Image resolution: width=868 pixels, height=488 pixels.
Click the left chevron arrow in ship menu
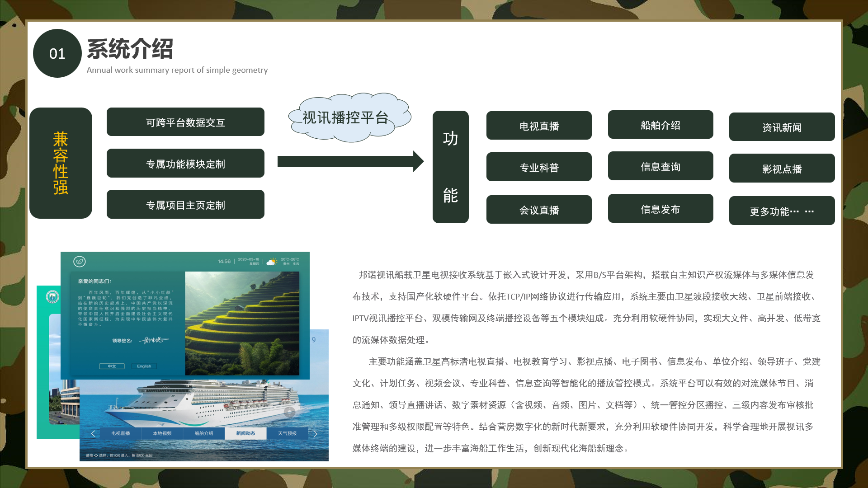coord(93,433)
